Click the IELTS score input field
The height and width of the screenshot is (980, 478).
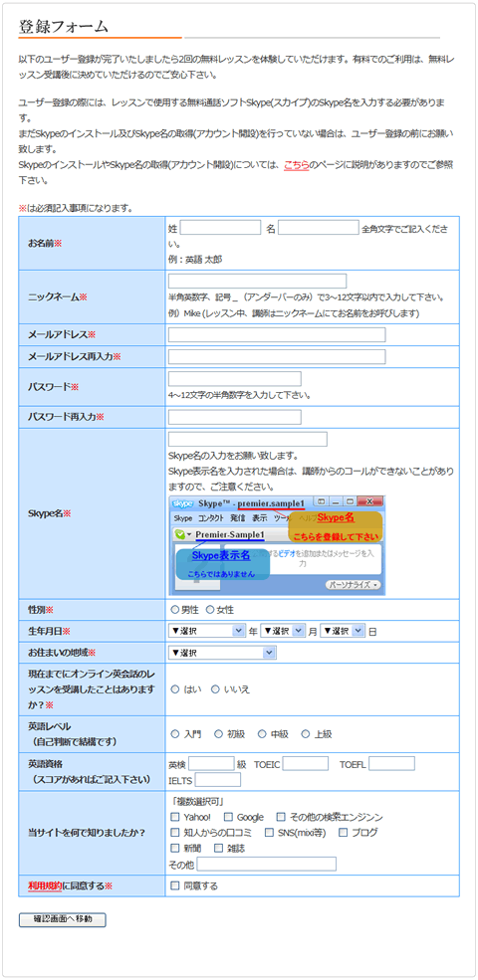click(218, 779)
